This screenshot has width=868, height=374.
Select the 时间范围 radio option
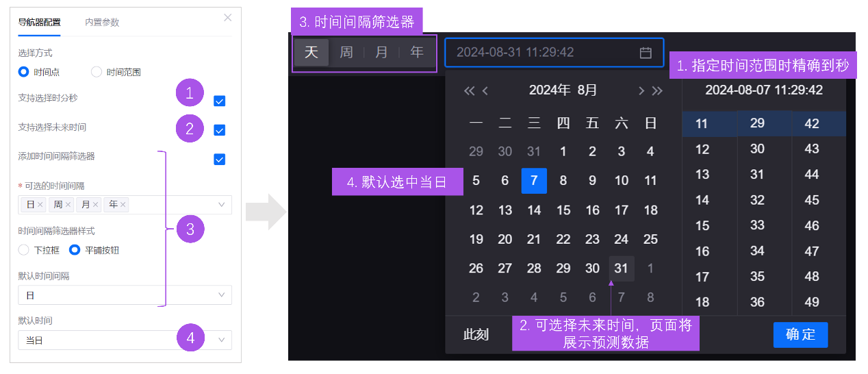coord(97,72)
